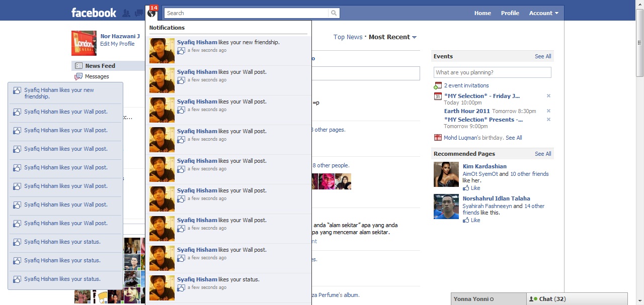Click the What are you planning field
Image resolution: width=644 pixels, height=305 pixels.
(493, 72)
